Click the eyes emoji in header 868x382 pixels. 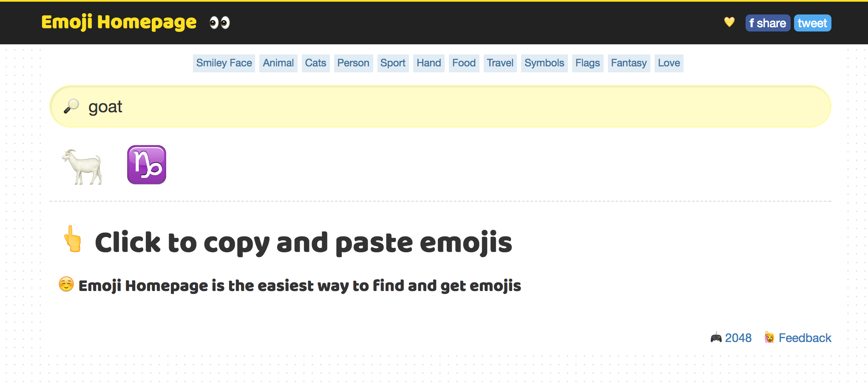point(220,23)
